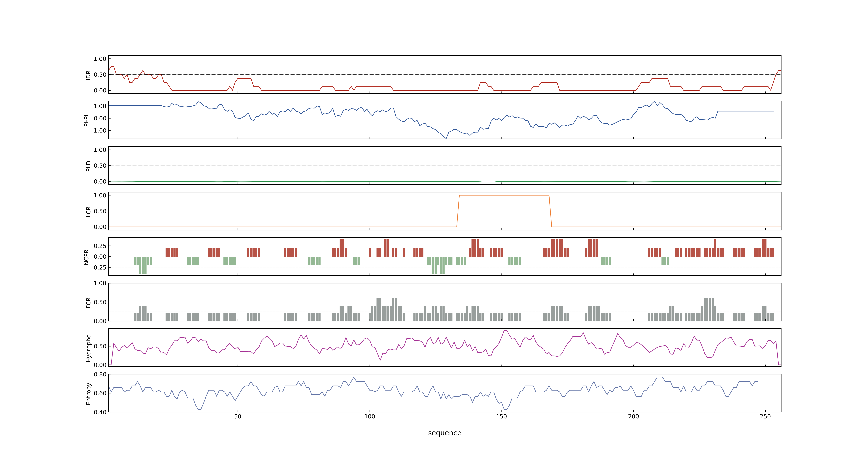Click the Pi-Pi curve minimum near 130
The height and width of the screenshot is (463, 868).
[x=446, y=138]
